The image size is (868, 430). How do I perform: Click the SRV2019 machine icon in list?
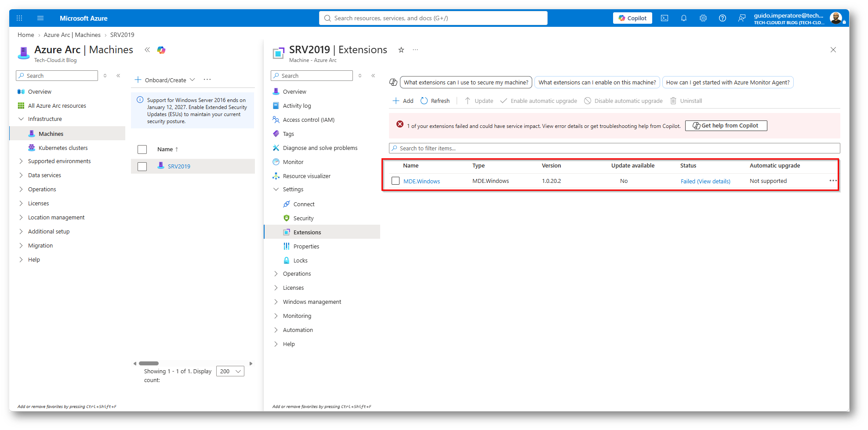(x=161, y=166)
